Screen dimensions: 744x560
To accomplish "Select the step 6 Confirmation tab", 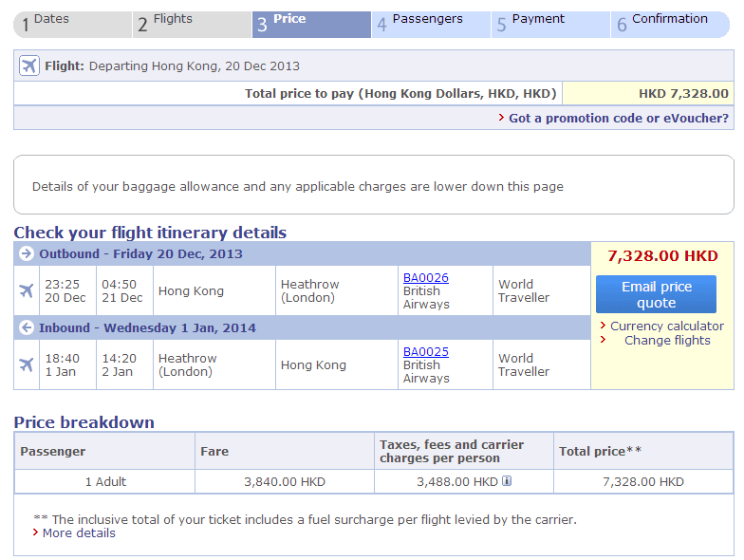I will [670, 25].
